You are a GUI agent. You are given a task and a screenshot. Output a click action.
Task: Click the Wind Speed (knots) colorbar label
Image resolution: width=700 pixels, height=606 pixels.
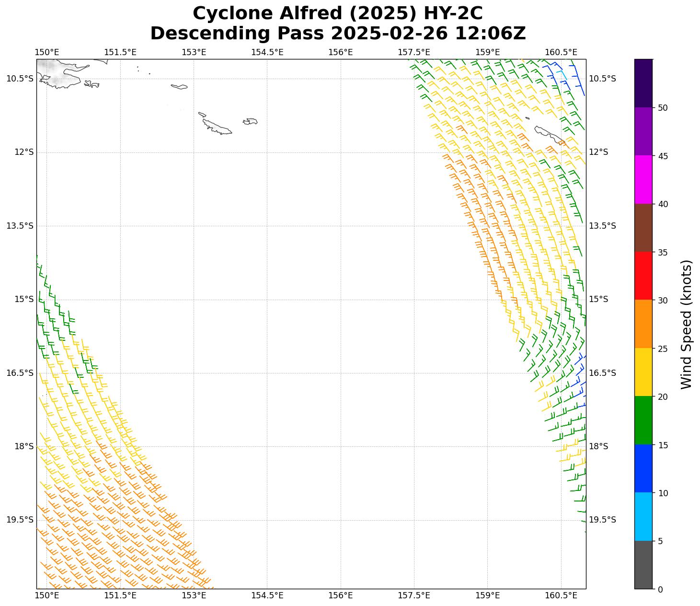tap(686, 324)
